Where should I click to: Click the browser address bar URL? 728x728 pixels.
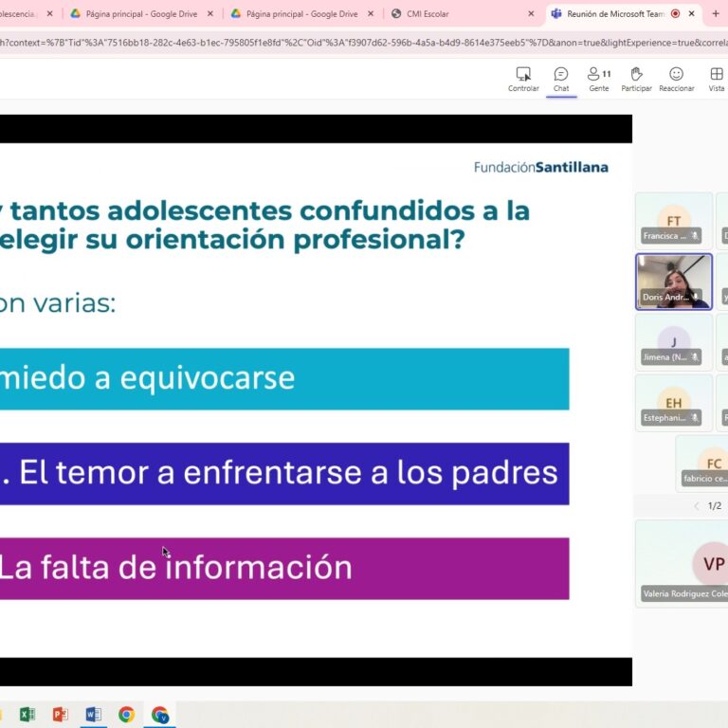pos(360,44)
